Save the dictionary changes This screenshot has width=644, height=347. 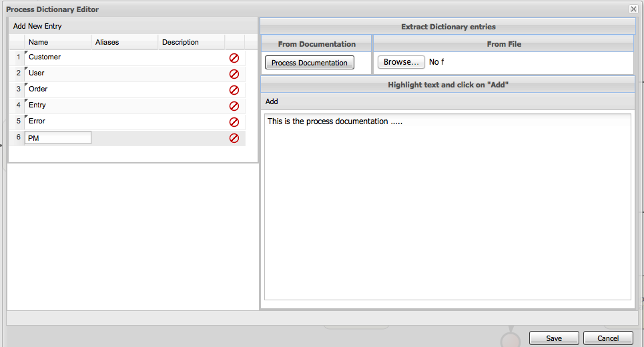tap(554, 338)
